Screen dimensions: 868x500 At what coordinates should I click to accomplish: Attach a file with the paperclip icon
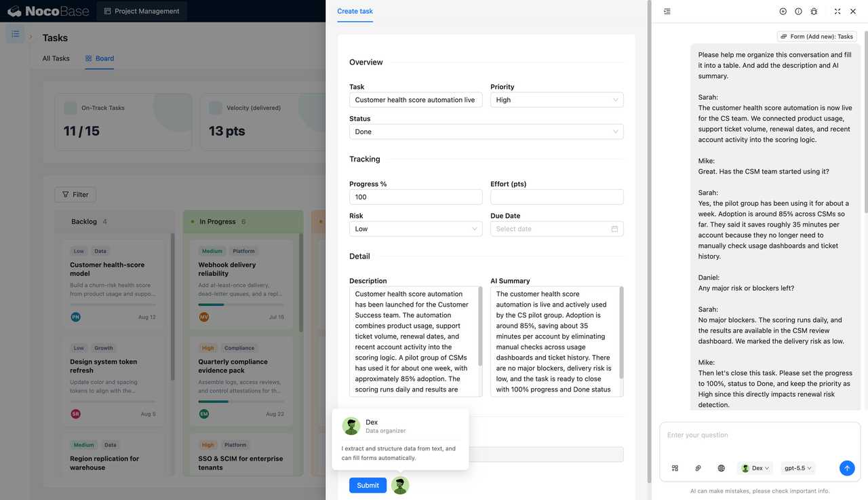tap(698, 468)
